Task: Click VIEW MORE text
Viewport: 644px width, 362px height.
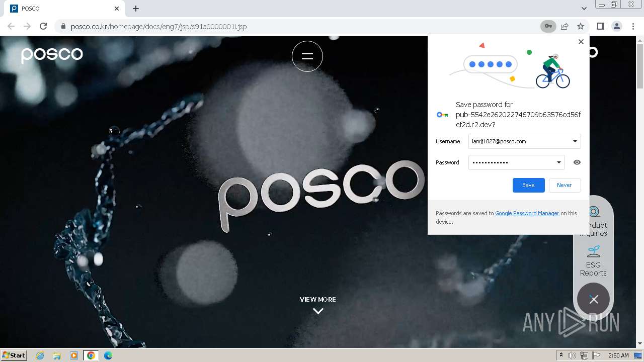Action: [x=318, y=299]
